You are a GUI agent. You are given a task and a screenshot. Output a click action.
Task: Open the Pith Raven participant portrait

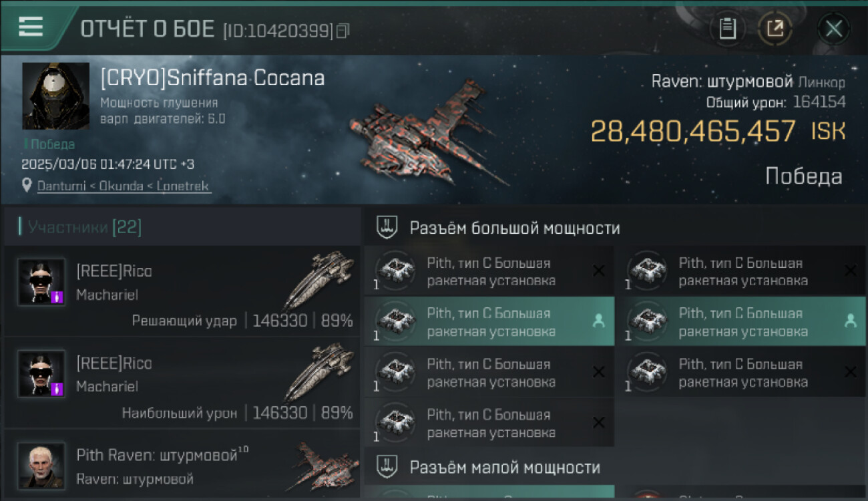point(41,465)
